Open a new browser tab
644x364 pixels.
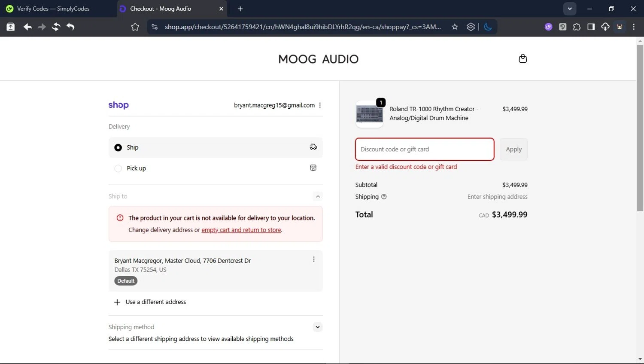[x=240, y=9]
